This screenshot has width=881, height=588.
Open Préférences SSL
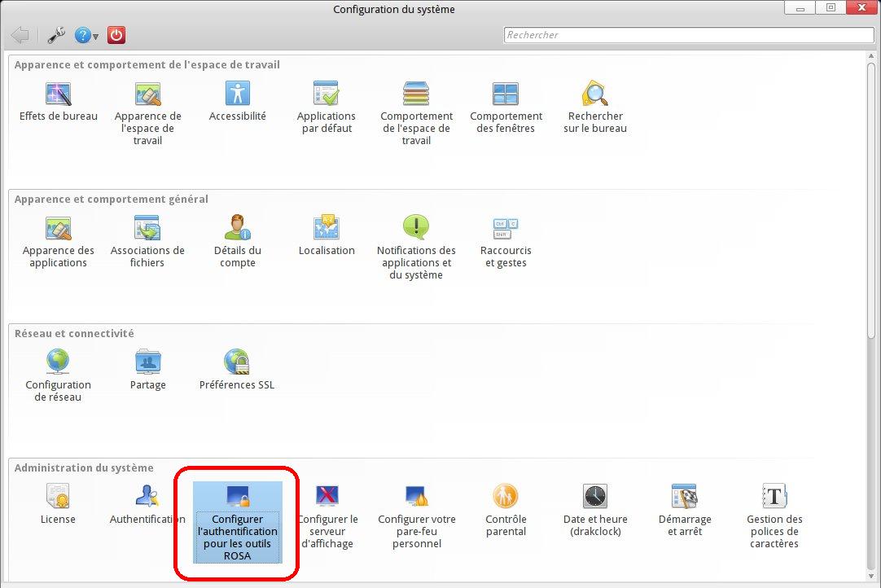237,371
